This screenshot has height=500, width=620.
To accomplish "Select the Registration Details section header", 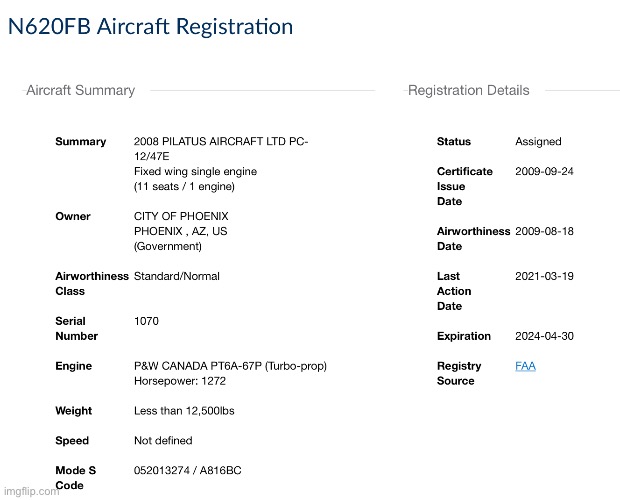I will tap(468, 90).
